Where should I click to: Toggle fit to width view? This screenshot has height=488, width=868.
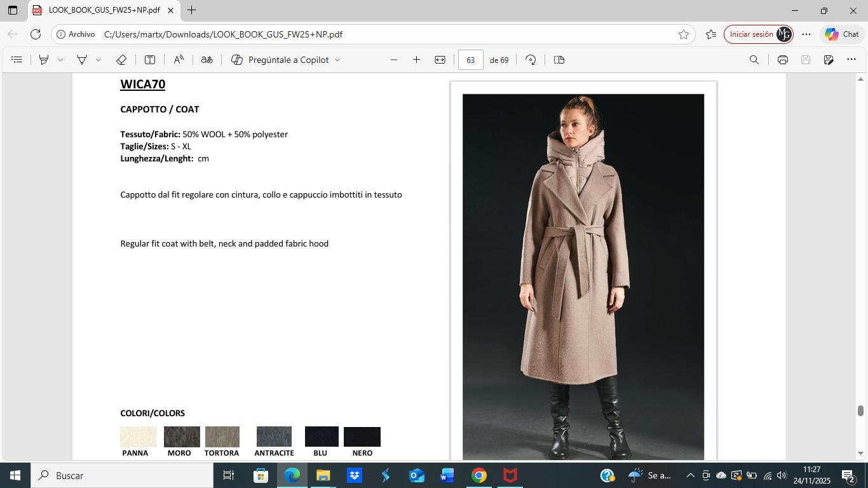(x=440, y=60)
